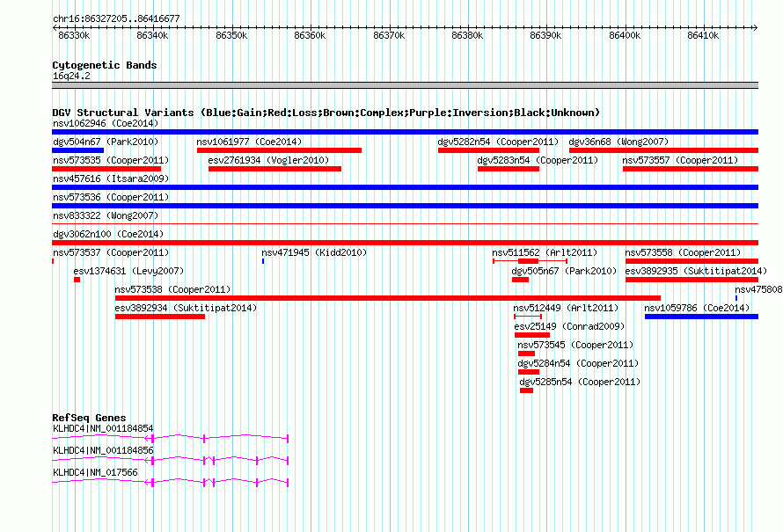The width and height of the screenshot is (783, 532).
Task: Select dgv5283n54 (Cooper2011) label
Action: pos(538,160)
